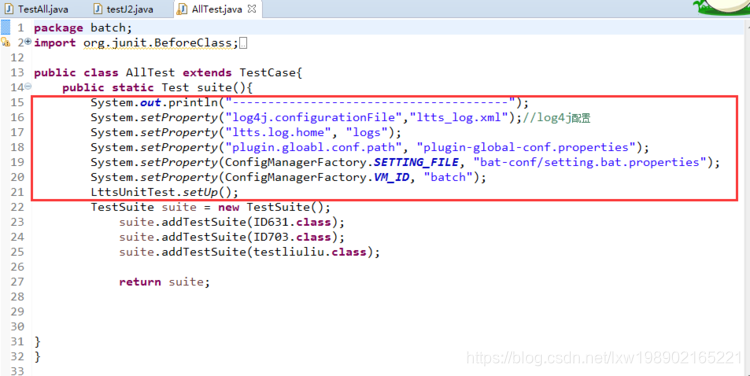Click 'new TestSuite()' on line 22

coord(271,207)
